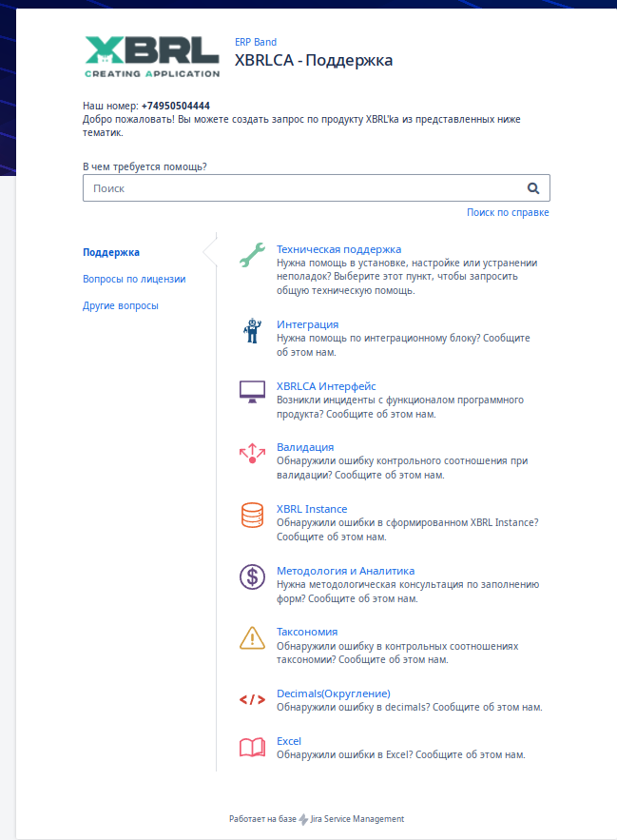Select the robot icon for Интеграция
Image resolution: width=617 pixels, height=840 pixels.
(x=252, y=330)
